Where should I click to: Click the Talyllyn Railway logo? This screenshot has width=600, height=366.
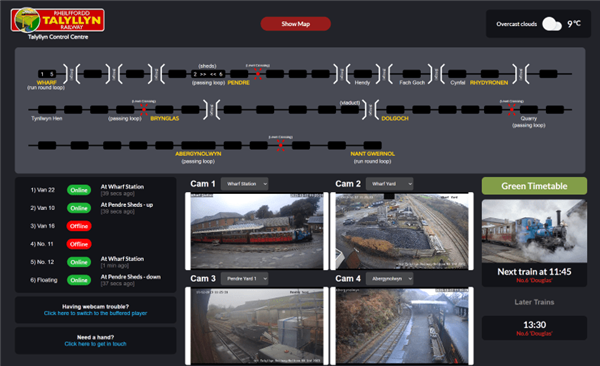coord(58,20)
